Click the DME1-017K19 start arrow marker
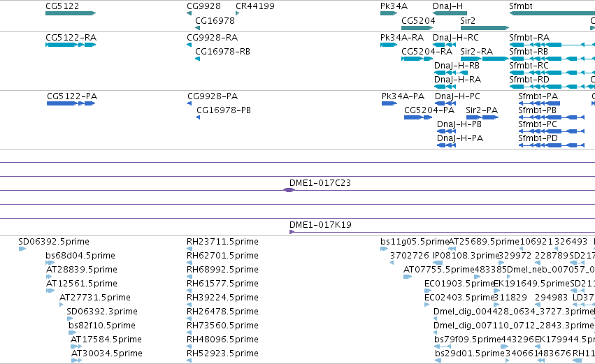This screenshot has height=364, width=595. point(292,232)
